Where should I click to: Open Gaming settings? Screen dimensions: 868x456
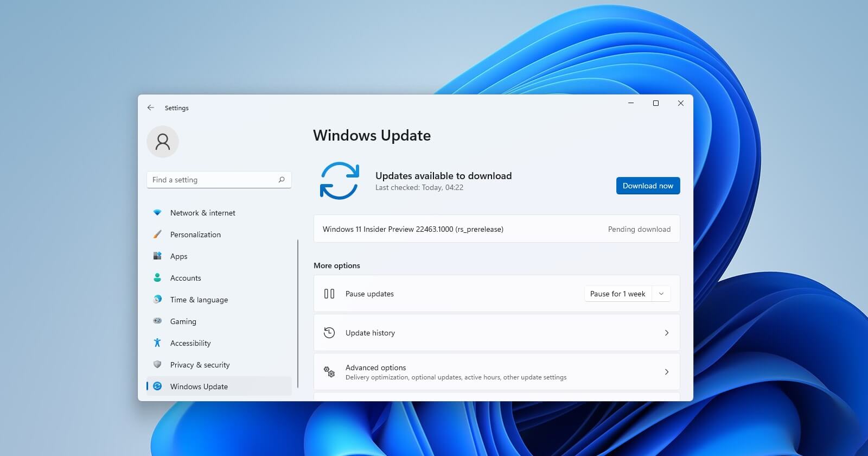[219, 321]
